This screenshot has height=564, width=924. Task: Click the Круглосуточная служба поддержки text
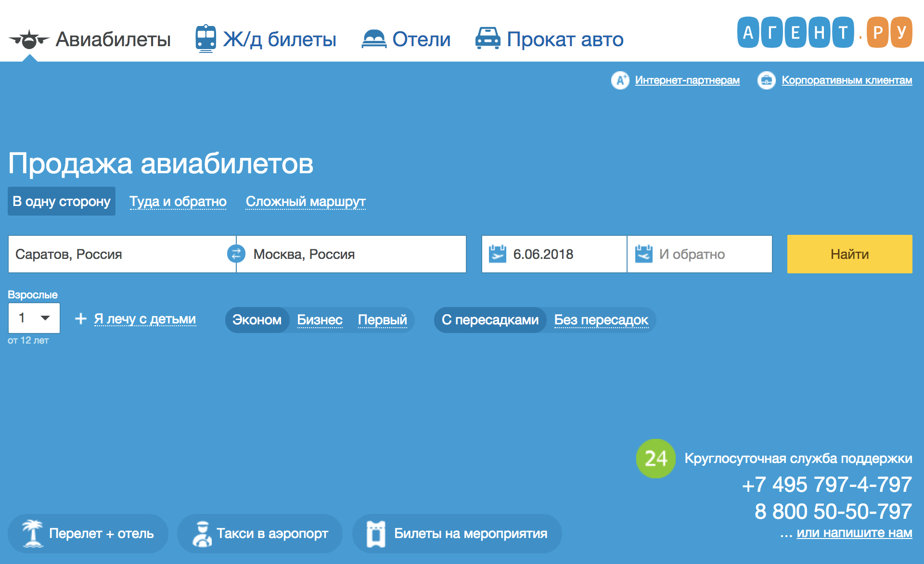[798, 458]
